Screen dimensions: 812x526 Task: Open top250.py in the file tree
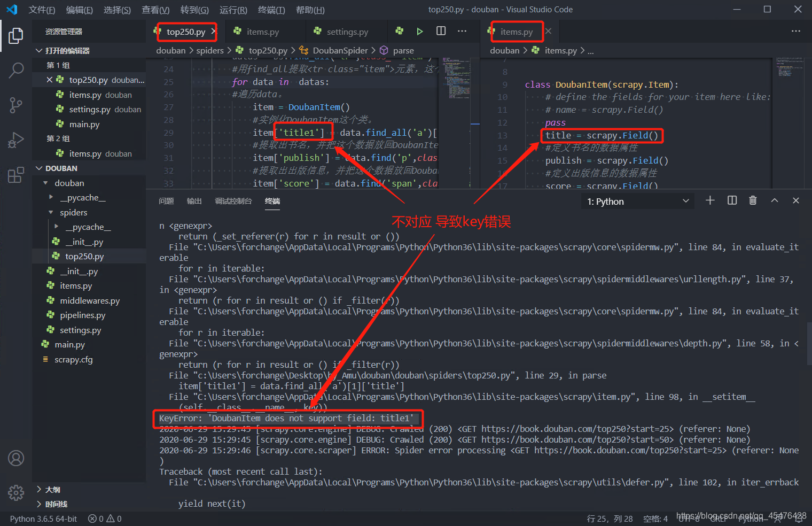coord(89,256)
